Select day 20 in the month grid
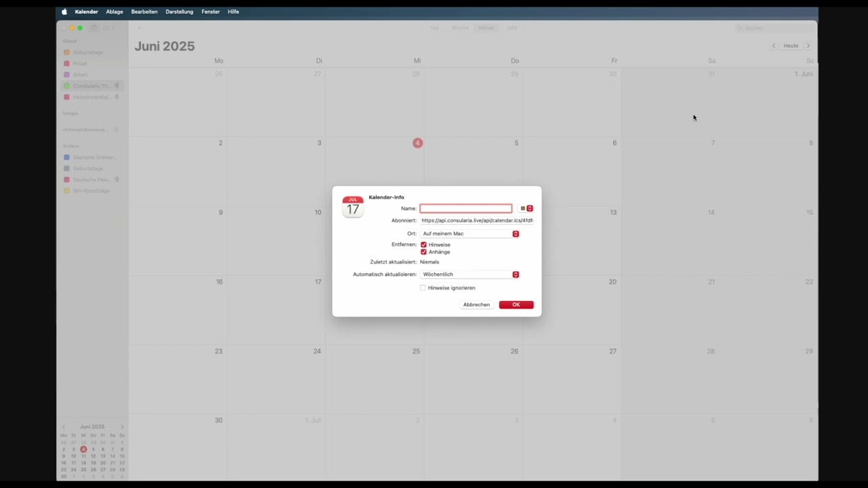The height and width of the screenshot is (488, 868). click(x=612, y=282)
